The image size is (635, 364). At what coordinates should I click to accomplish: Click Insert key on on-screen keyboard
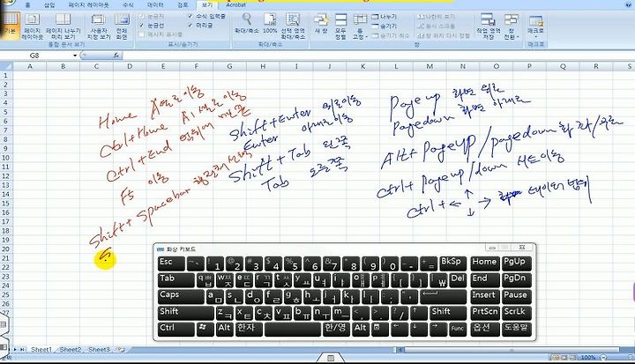[484, 296]
